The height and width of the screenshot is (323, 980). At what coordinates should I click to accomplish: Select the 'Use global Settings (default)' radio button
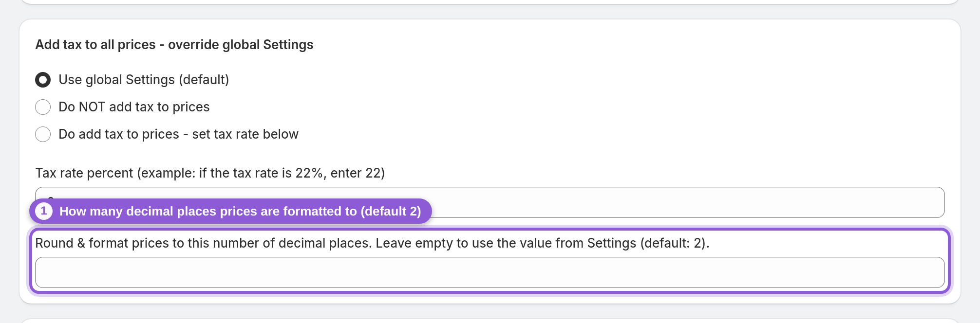43,80
